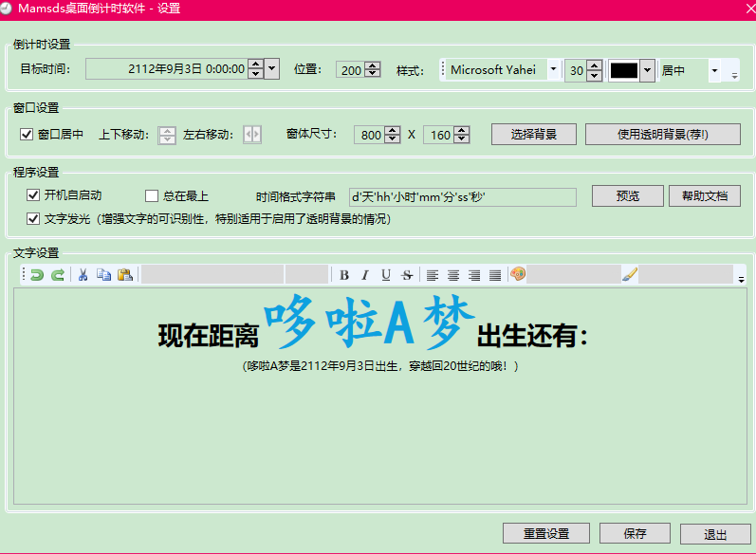
Task: Click the Copy icon in text toolbar
Action: coord(103,275)
